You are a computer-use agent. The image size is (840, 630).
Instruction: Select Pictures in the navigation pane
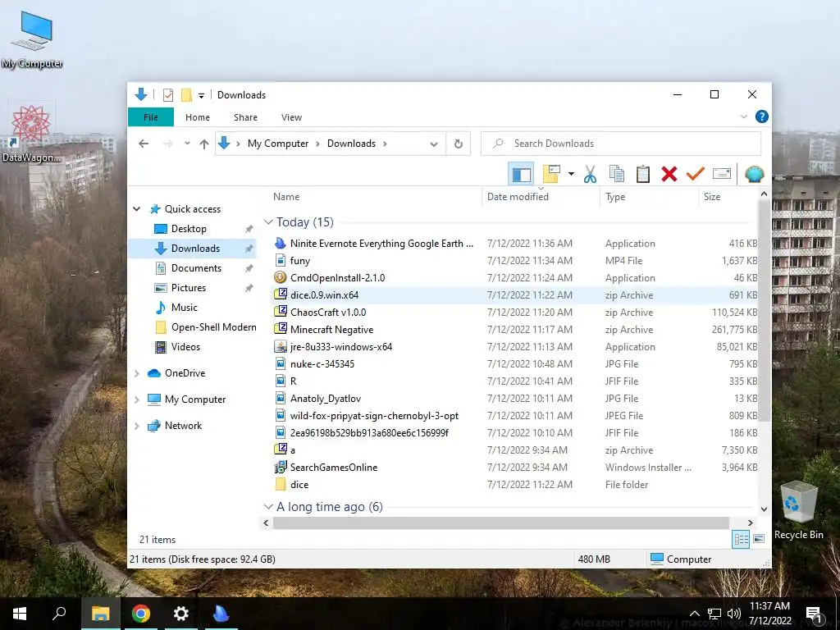click(189, 288)
